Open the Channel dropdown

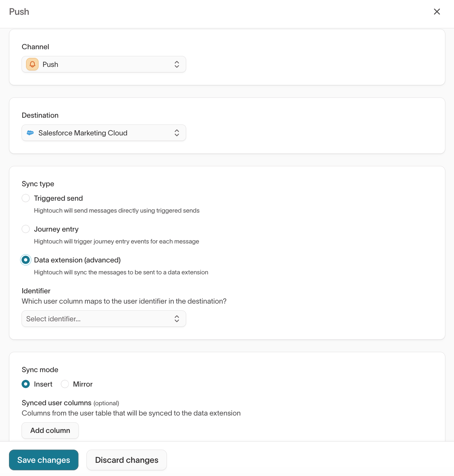104,64
